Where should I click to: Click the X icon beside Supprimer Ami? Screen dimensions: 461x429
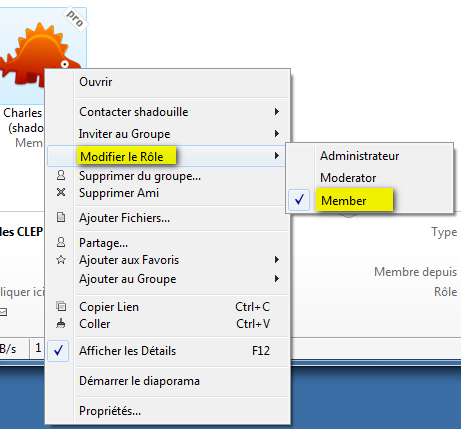tap(61, 192)
